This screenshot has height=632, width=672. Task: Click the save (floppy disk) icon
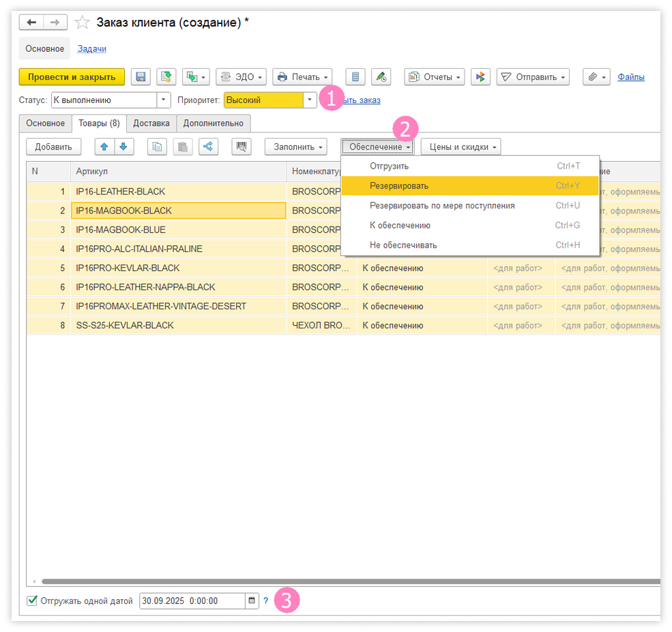click(x=141, y=77)
